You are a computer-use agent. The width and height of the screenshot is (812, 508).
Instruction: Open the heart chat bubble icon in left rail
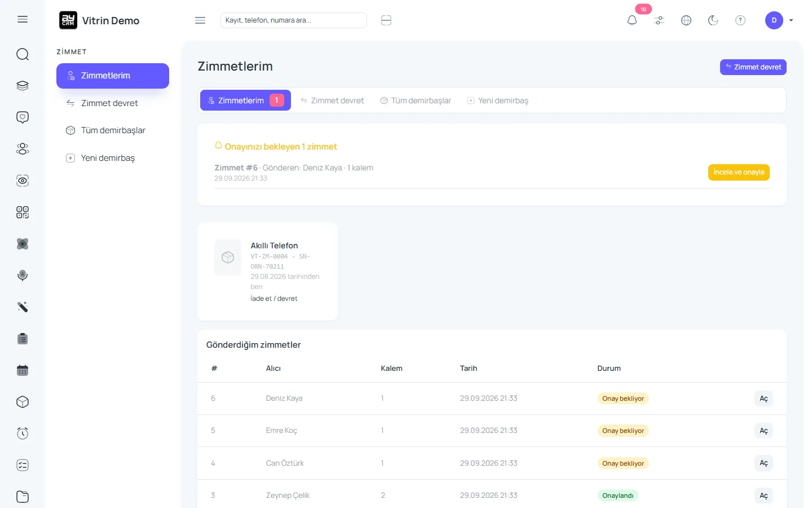click(x=23, y=117)
